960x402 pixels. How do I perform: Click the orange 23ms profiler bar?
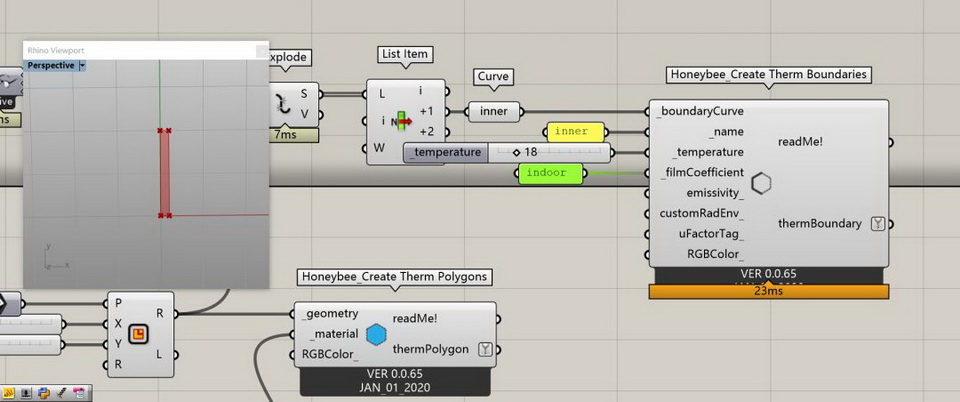click(768, 292)
